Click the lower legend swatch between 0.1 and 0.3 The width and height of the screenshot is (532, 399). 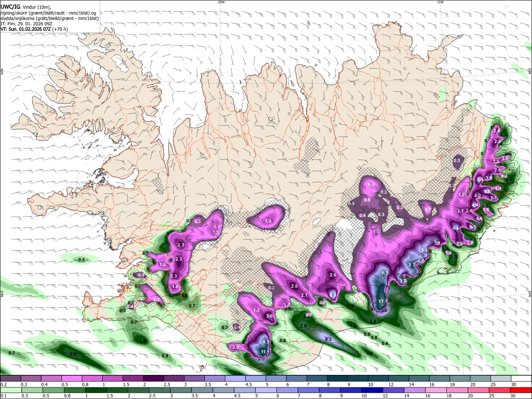11,390
